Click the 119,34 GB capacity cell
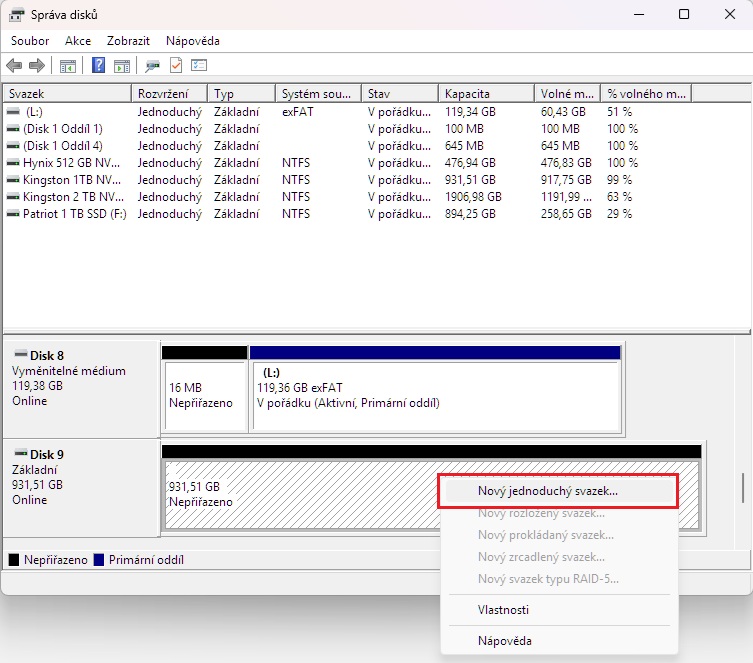The width and height of the screenshot is (753, 663). [x=470, y=112]
